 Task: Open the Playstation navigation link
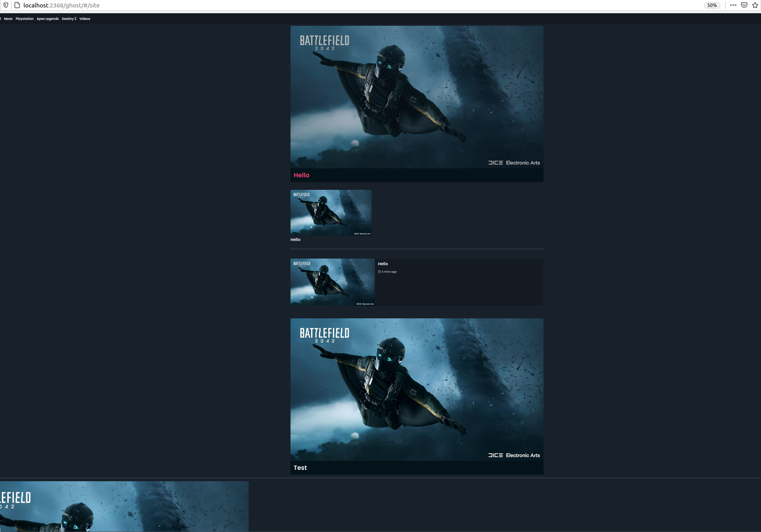[25, 19]
